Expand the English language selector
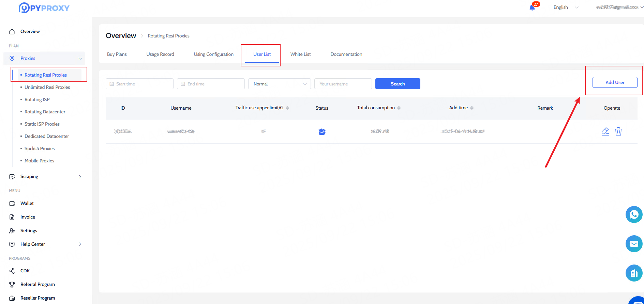 [x=566, y=7]
